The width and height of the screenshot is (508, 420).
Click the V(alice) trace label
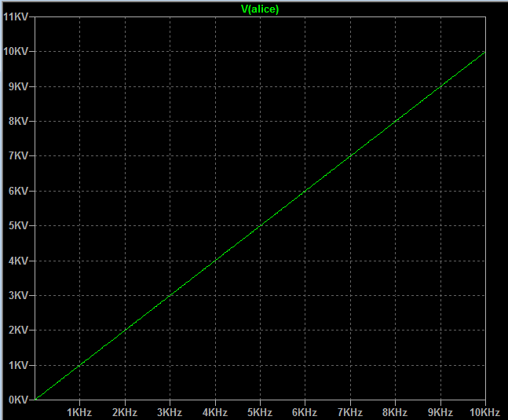tap(260, 9)
